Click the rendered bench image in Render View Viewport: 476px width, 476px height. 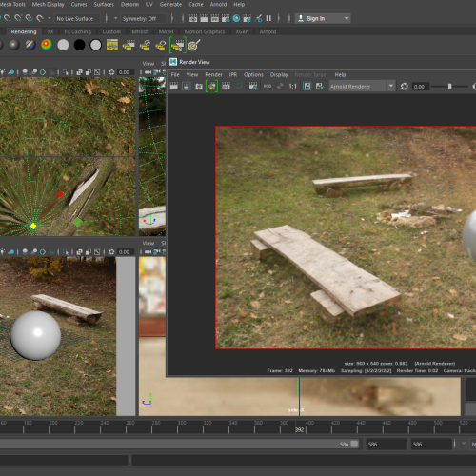[346, 237]
